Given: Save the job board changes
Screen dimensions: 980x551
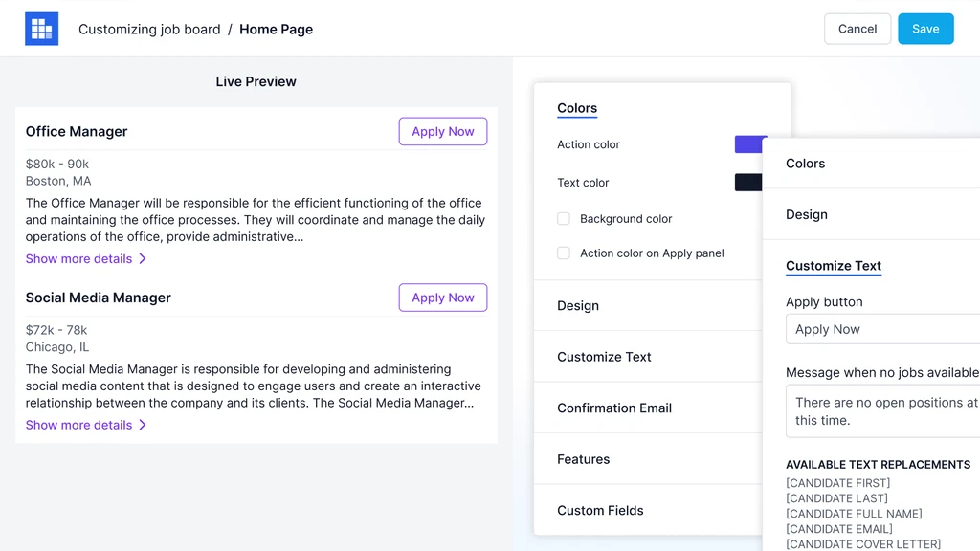Looking at the screenshot, I should [924, 29].
